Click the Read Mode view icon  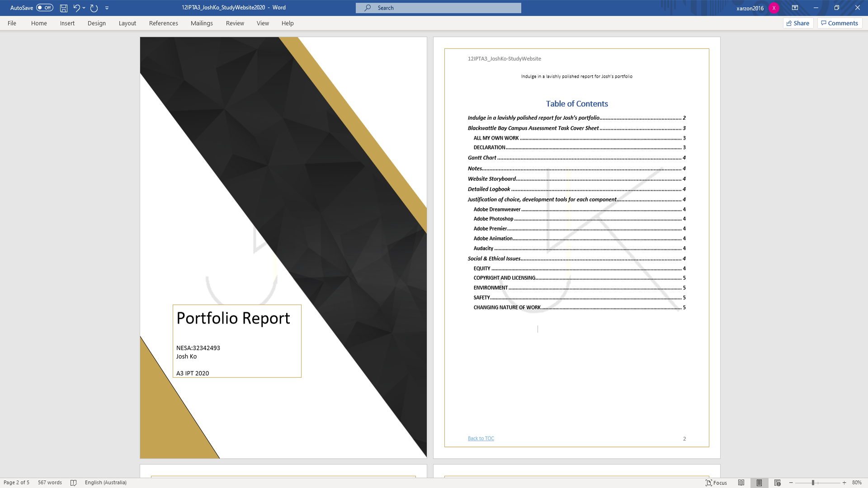pos(741,483)
